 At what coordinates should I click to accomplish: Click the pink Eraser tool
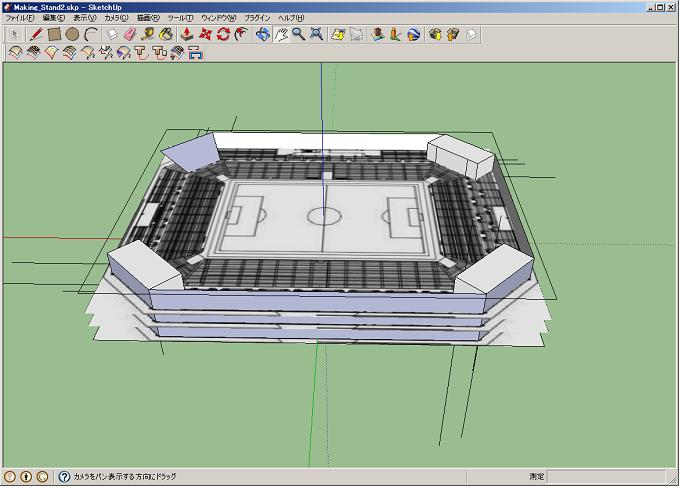pos(130,34)
